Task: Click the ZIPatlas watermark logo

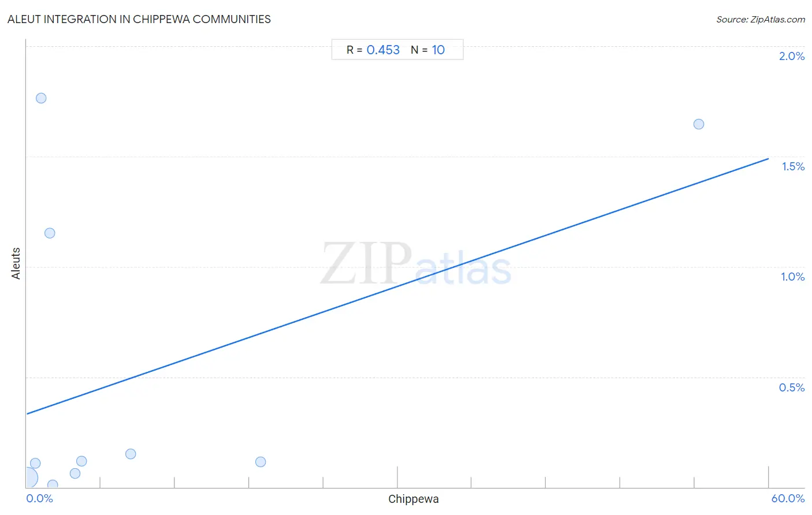Action: pos(416,265)
